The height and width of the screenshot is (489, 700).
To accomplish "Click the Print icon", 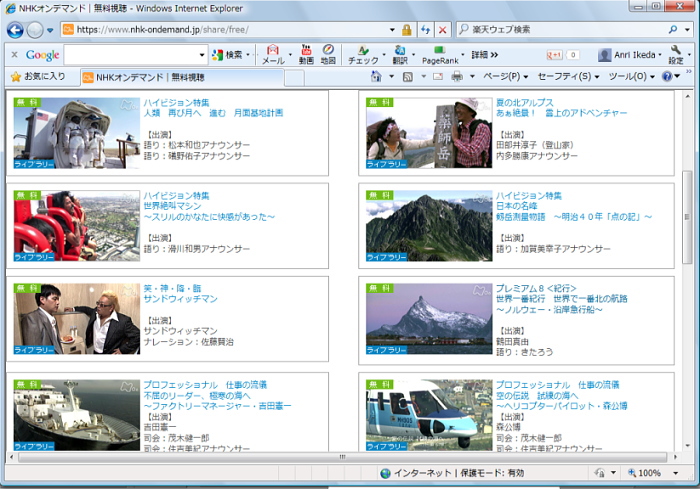I will pyautogui.click(x=457, y=77).
